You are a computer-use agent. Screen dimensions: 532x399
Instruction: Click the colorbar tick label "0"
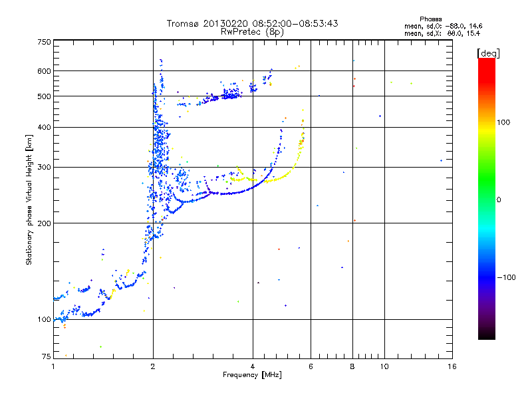pos(499,200)
